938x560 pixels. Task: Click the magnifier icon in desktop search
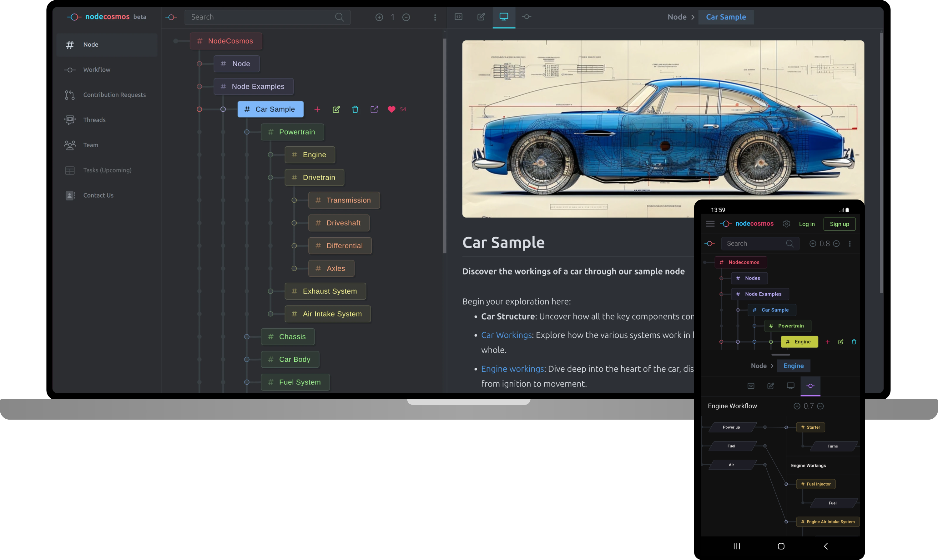pos(339,17)
